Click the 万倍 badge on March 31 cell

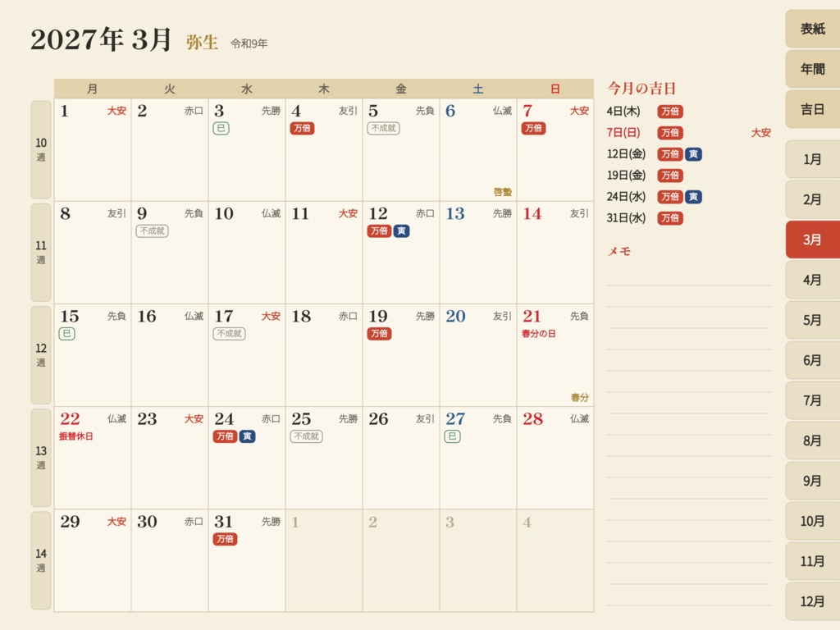[x=225, y=539]
